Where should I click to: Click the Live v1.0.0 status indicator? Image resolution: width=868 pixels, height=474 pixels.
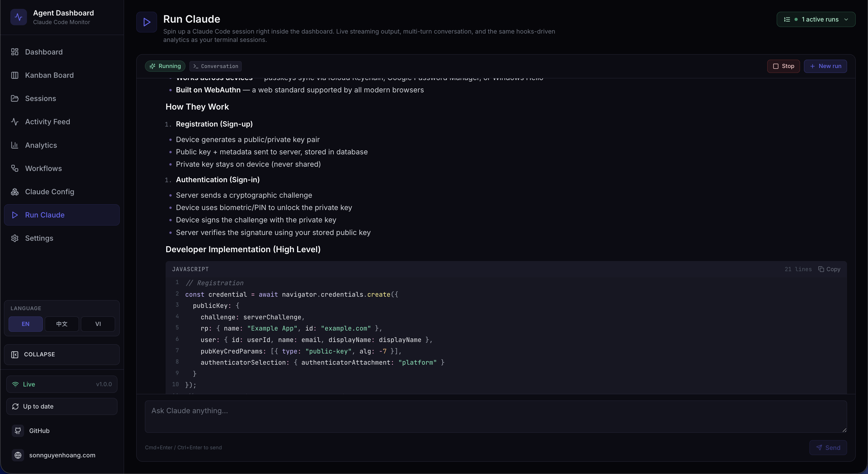[62, 384]
